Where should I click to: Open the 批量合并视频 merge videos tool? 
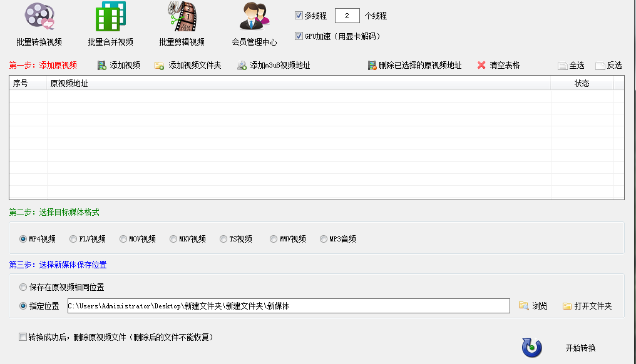pyautogui.click(x=110, y=25)
